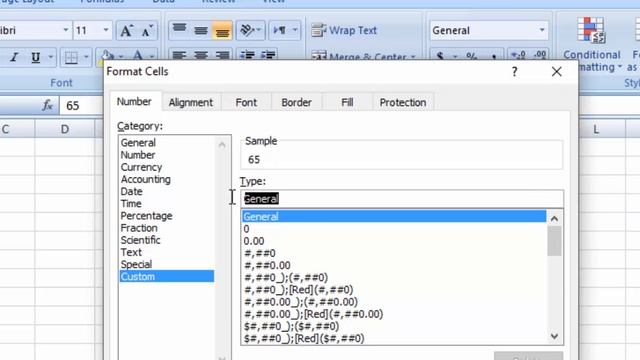Open Conditional Formatting
This screenshot has width=640, height=360.
(x=591, y=44)
